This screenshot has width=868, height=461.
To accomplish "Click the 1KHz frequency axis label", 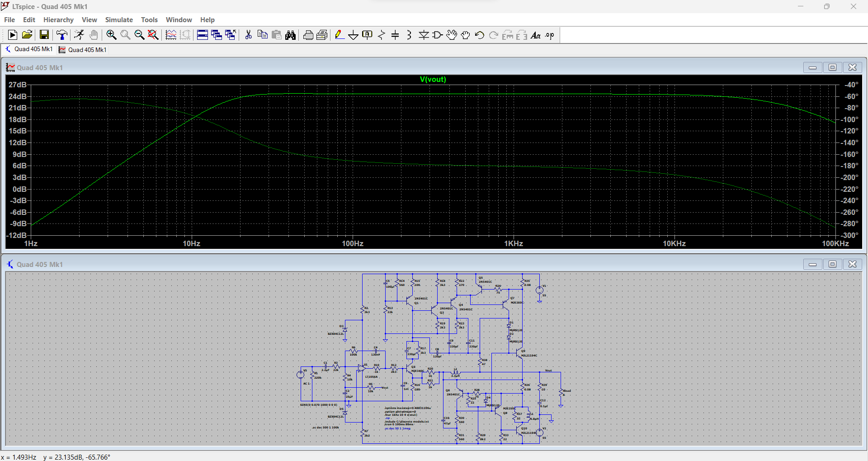I will pyautogui.click(x=514, y=243).
